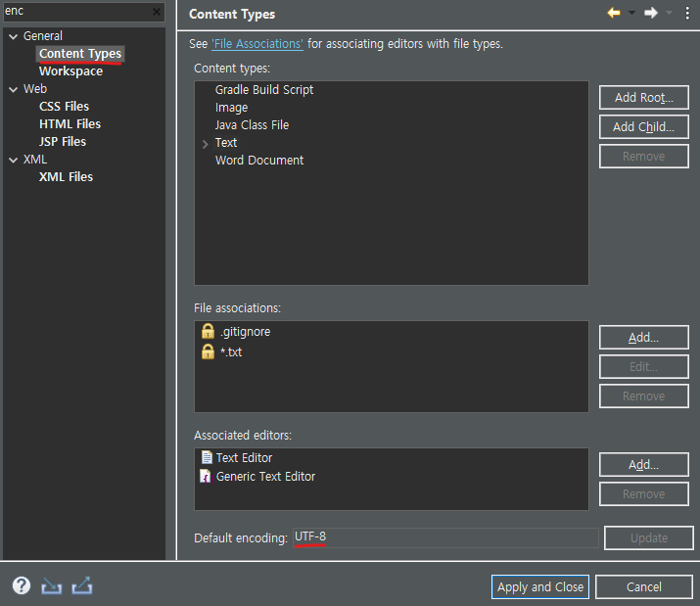Click Remove for file associations
700x606 pixels.
click(x=644, y=396)
